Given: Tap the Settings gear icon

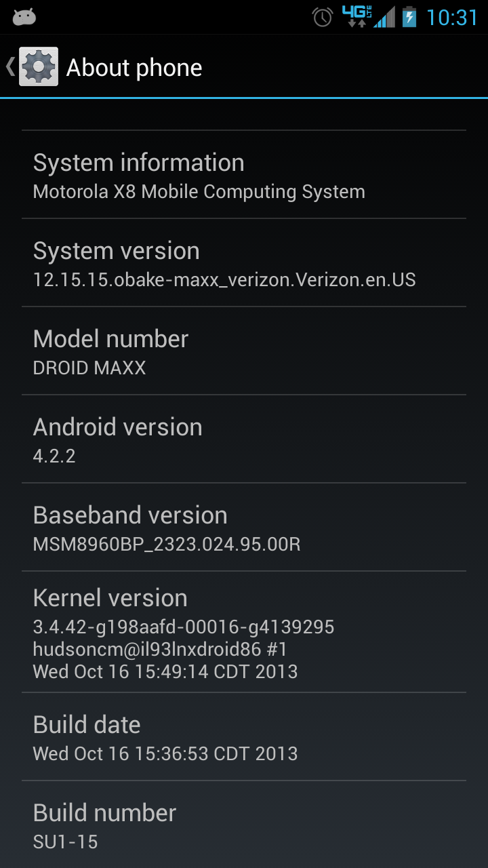Looking at the screenshot, I should (39, 66).
